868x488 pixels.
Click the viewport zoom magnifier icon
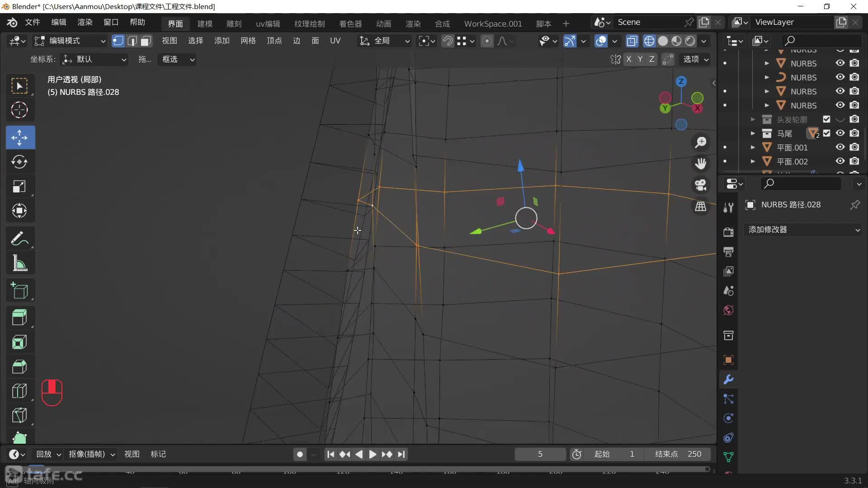point(701,142)
